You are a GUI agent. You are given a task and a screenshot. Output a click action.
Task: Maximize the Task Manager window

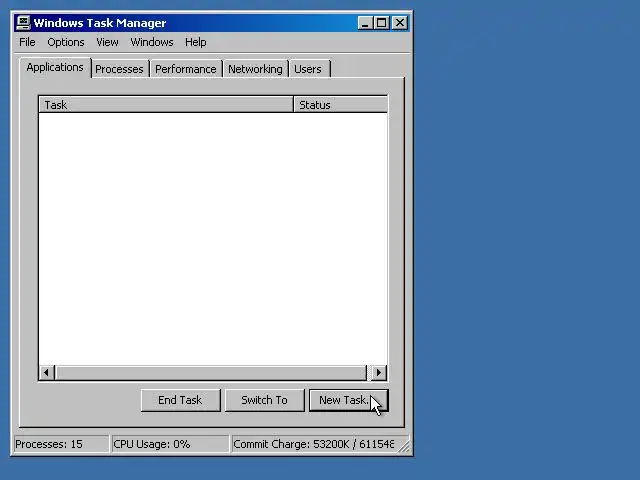click(x=382, y=23)
